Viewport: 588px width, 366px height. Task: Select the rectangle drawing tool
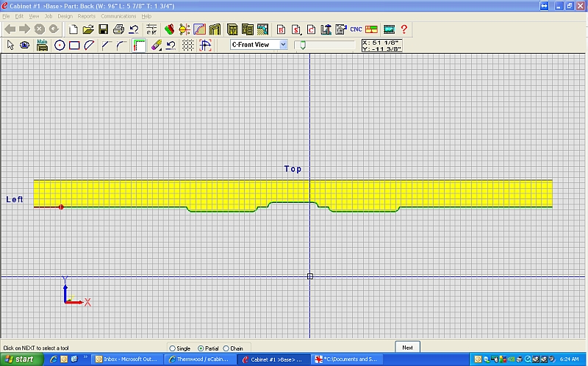[x=74, y=45]
